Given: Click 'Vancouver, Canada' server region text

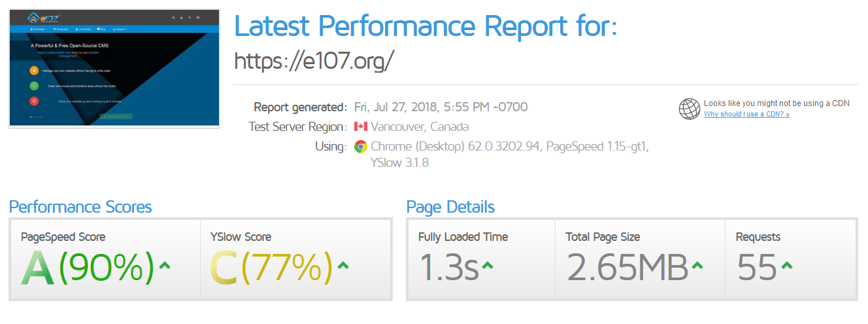Looking at the screenshot, I should 420,127.
